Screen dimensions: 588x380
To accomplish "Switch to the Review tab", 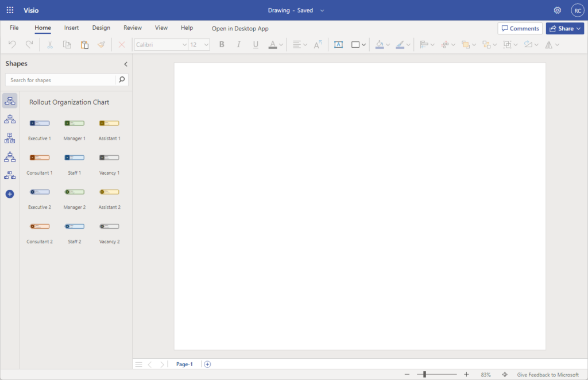I will pos(133,28).
